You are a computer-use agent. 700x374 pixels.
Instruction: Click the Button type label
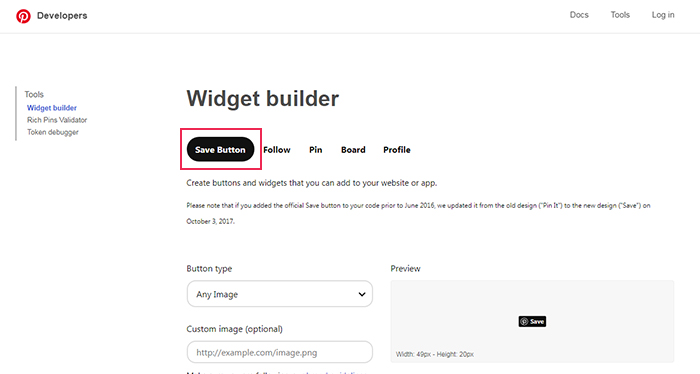point(209,269)
